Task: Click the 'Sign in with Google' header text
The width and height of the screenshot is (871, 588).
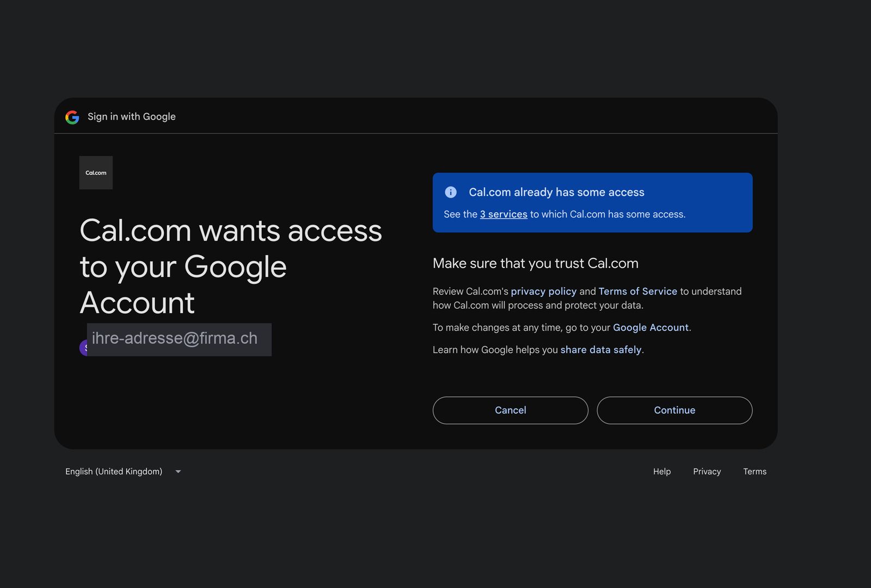Action: pos(132,117)
